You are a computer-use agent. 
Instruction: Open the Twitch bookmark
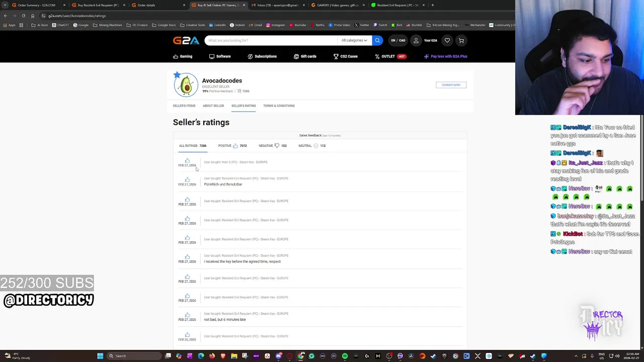pyautogui.click(x=380, y=25)
